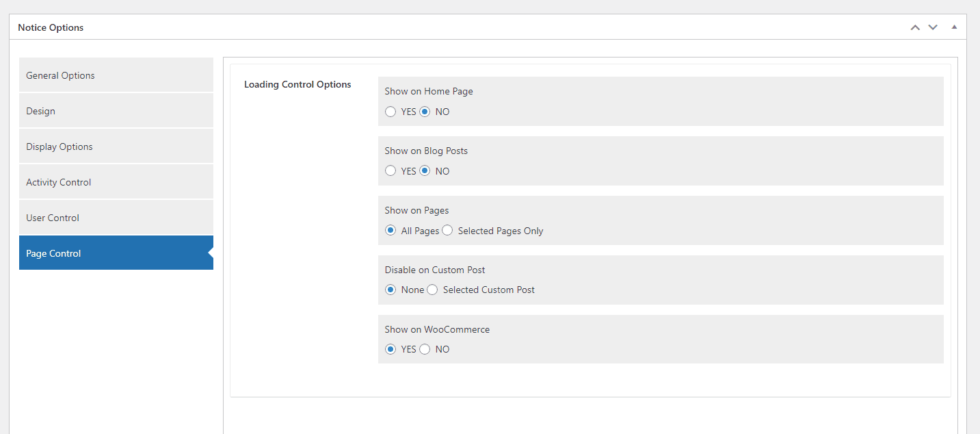
Task: Select the Page Control tab
Action: click(x=116, y=253)
